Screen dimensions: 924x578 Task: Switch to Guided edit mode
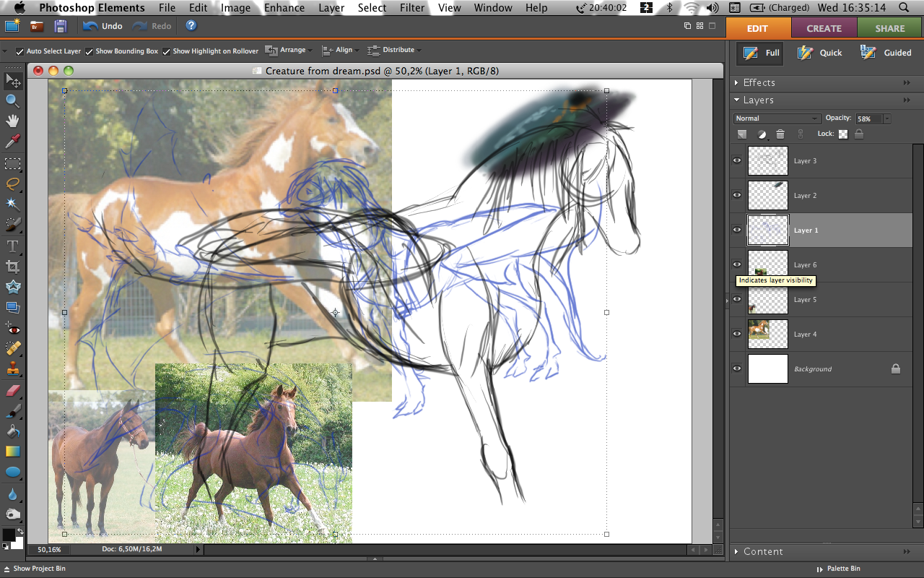click(x=886, y=53)
